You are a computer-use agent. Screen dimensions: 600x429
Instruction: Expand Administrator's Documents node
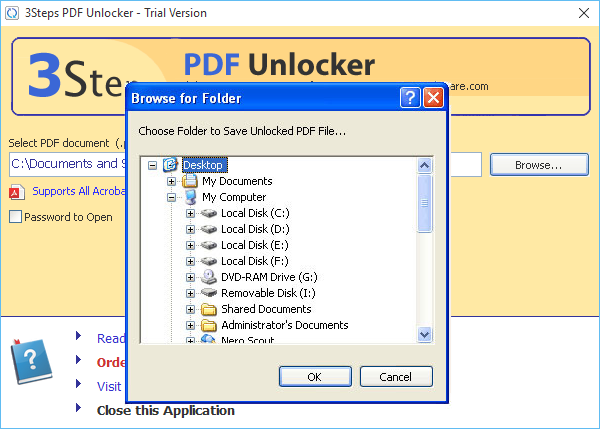point(190,326)
